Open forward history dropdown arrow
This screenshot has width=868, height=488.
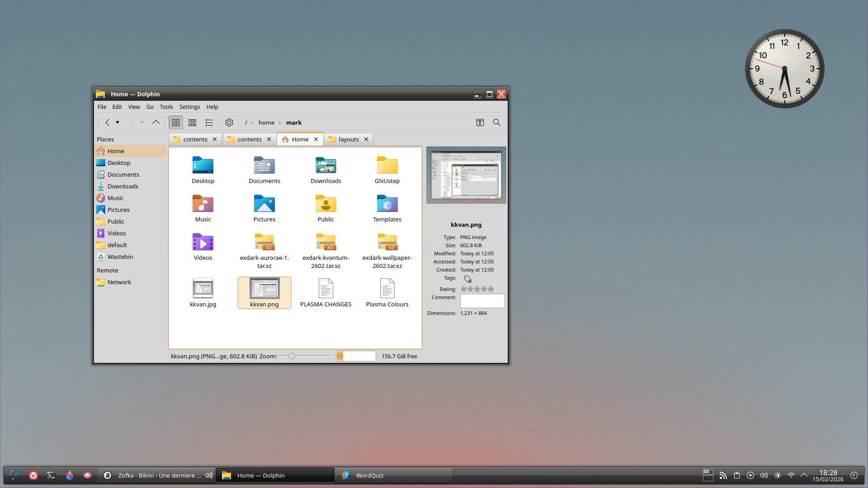click(x=142, y=122)
